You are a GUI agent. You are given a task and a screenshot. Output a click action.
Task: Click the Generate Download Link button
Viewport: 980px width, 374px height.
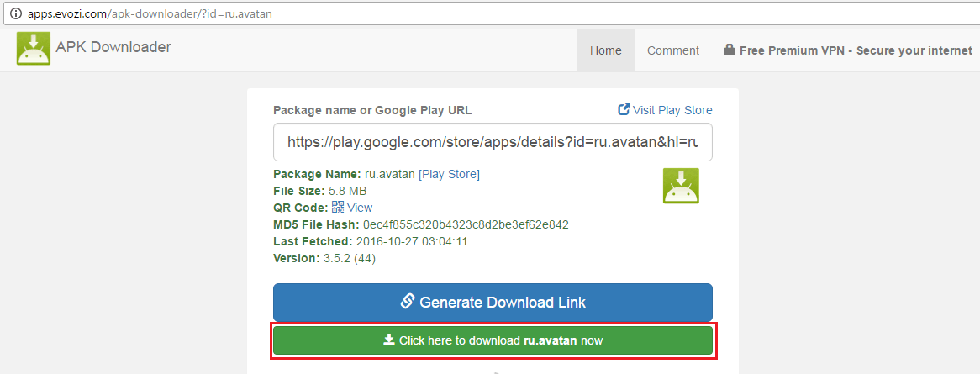click(493, 302)
